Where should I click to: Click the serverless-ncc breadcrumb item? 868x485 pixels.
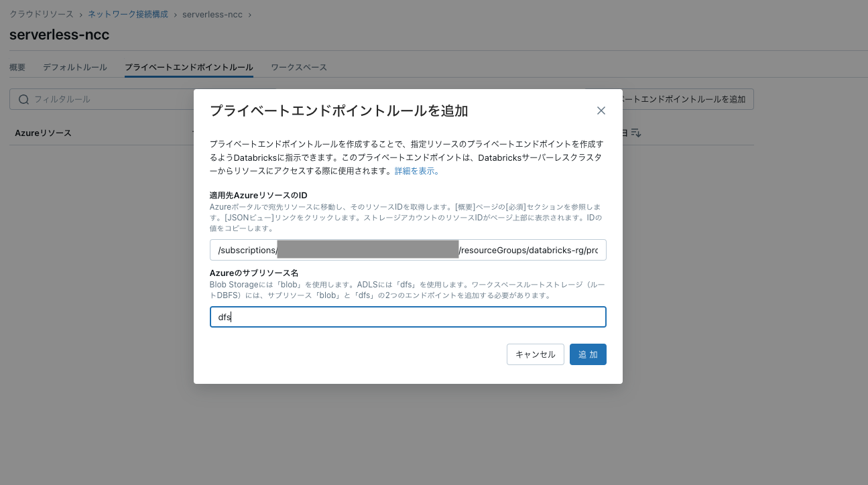[212, 13]
